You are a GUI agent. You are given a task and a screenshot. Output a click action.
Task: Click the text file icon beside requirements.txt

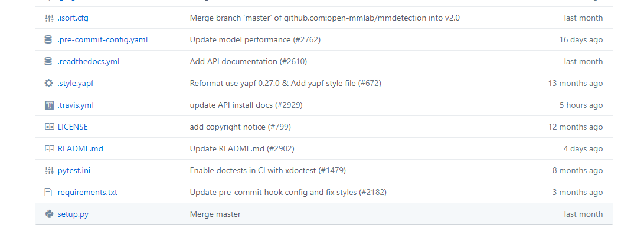(x=48, y=192)
